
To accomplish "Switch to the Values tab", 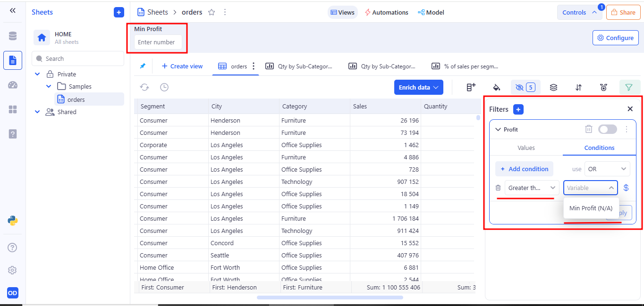I will pos(526,148).
